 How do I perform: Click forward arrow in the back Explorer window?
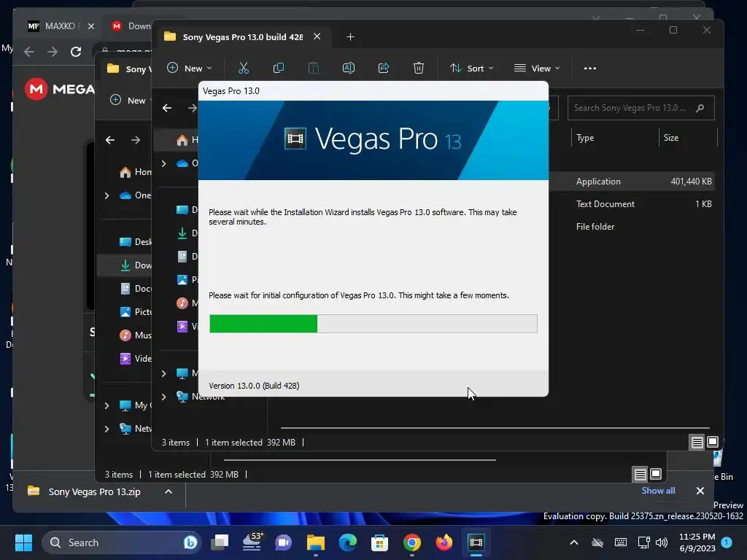[x=136, y=140]
